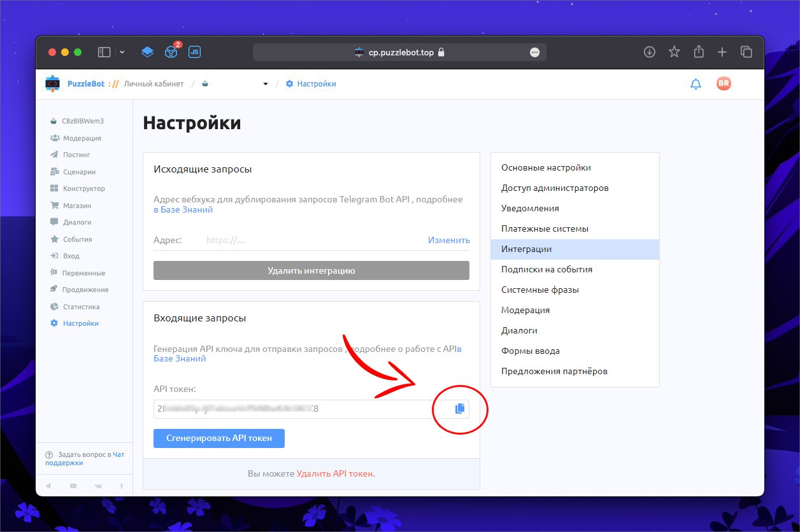
Task: Click the Safari share icon
Action: [x=699, y=52]
